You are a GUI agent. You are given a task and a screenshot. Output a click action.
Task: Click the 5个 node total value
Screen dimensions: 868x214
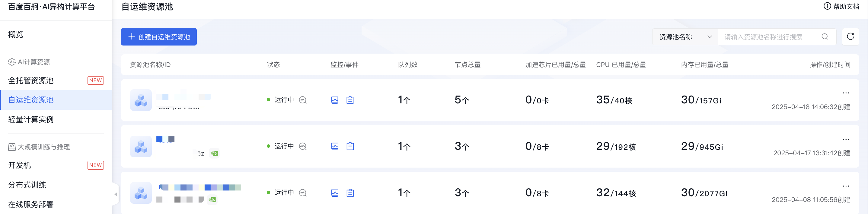point(462,100)
